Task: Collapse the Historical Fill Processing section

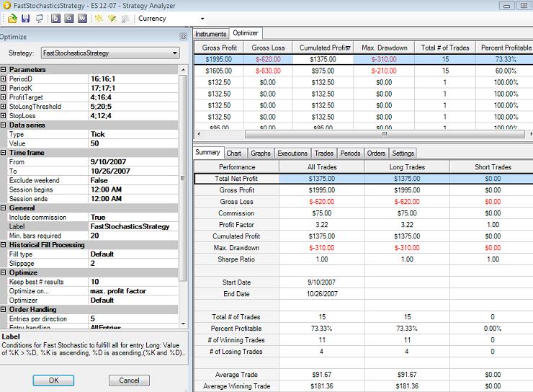Action: point(3,245)
